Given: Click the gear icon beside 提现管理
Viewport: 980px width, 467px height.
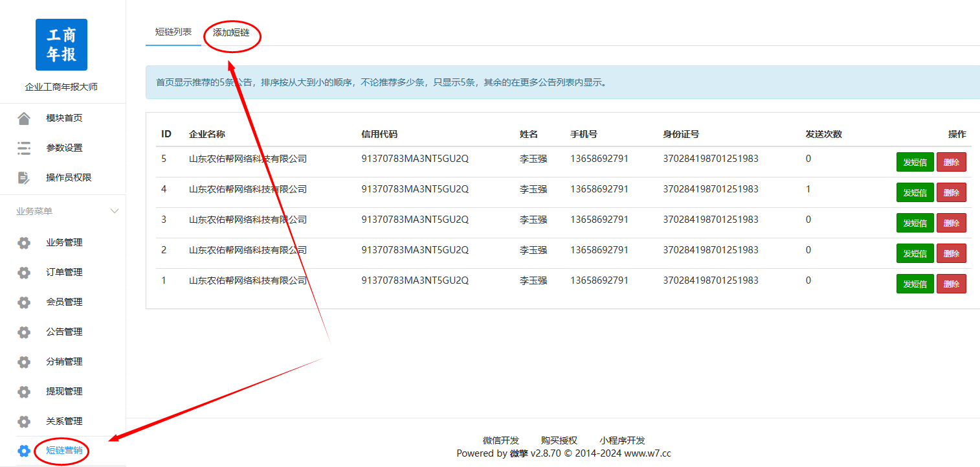Looking at the screenshot, I should pyautogui.click(x=24, y=392).
